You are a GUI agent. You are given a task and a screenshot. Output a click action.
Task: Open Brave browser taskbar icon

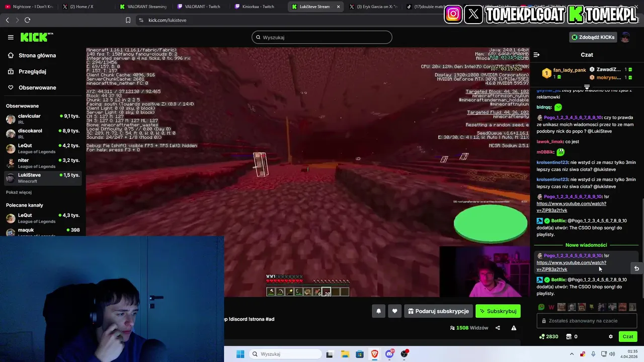[374, 354]
